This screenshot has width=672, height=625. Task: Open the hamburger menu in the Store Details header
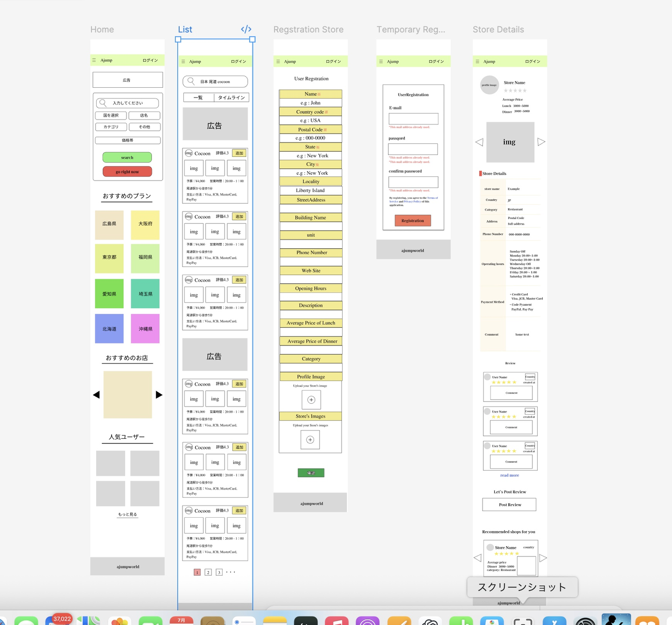pyautogui.click(x=477, y=62)
